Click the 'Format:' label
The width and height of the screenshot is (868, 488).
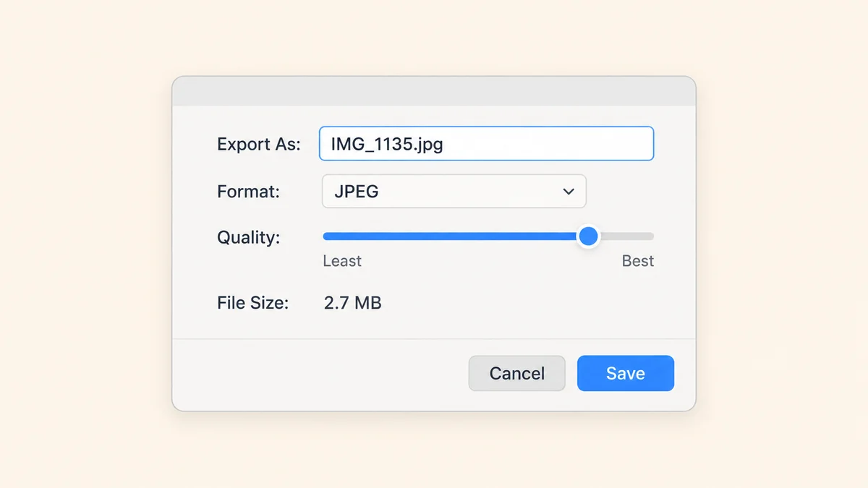point(248,192)
